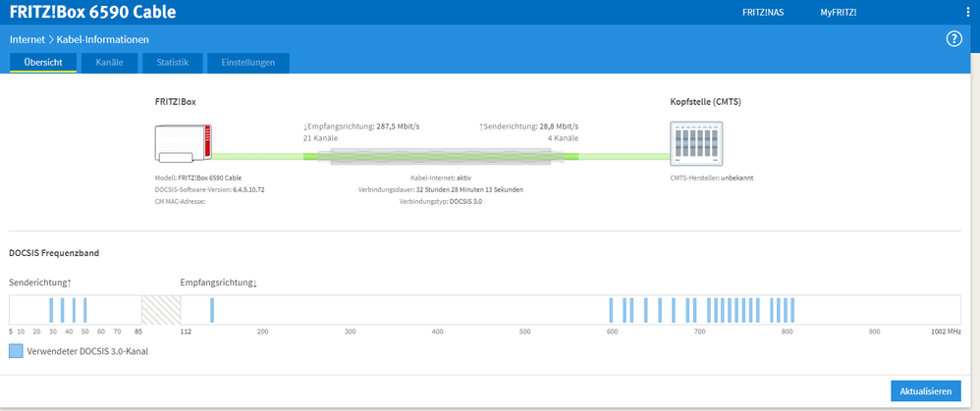Click Internet in the breadcrumb
Viewport: 980px width, 411px height.
coord(27,39)
